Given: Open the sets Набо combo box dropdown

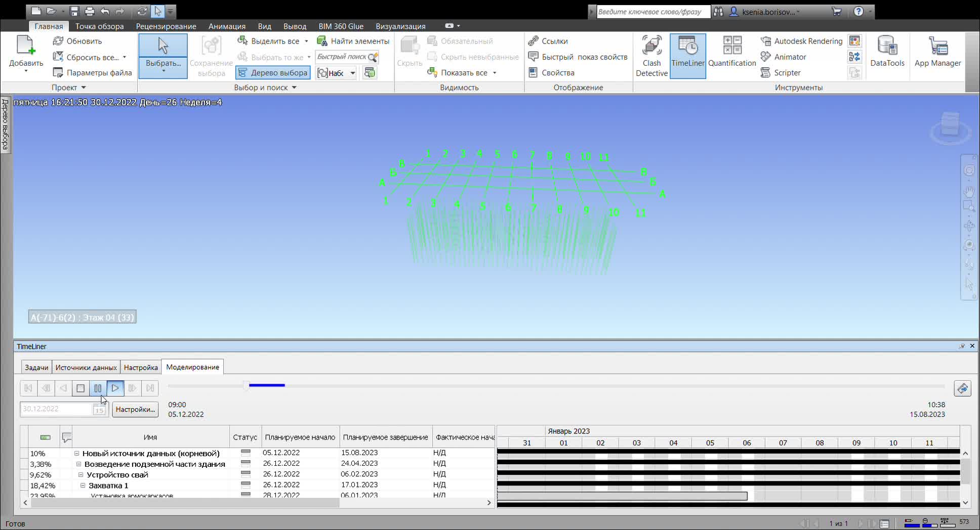Looking at the screenshot, I should point(353,73).
